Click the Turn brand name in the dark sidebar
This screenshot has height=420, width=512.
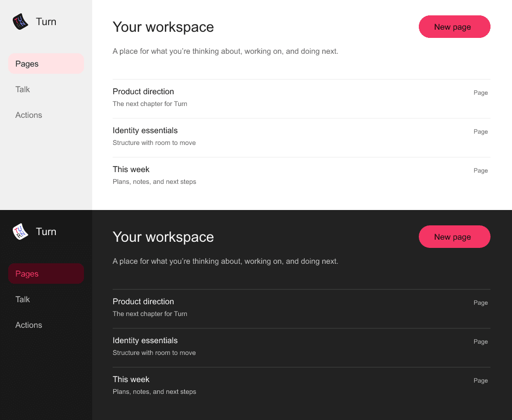pos(46,232)
